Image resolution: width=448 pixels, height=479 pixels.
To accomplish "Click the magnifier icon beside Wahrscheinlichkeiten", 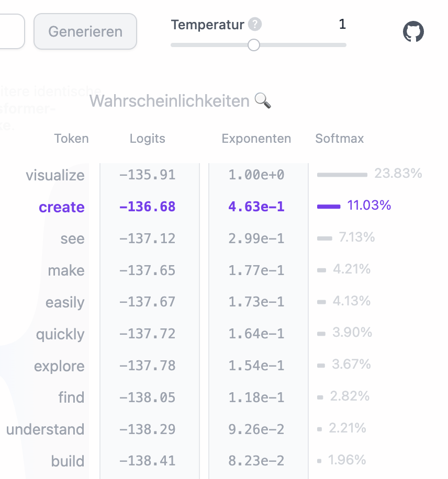I will tap(262, 100).
